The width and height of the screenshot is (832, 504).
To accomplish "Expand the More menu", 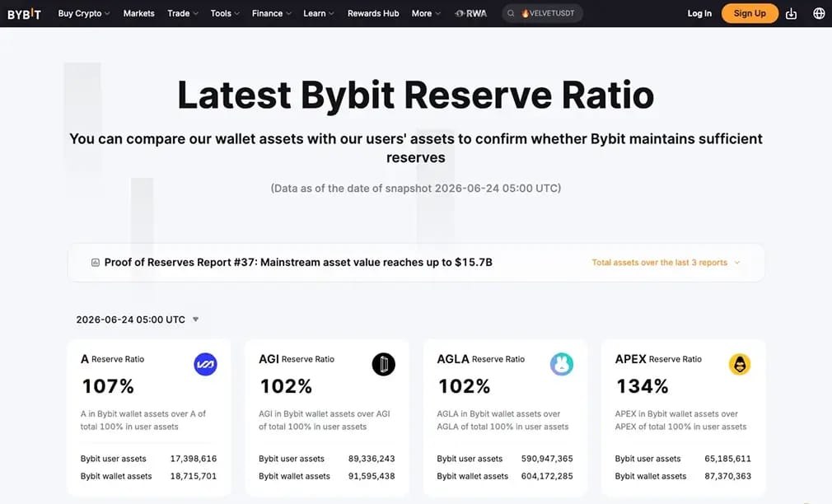I will tap(426, 13).
